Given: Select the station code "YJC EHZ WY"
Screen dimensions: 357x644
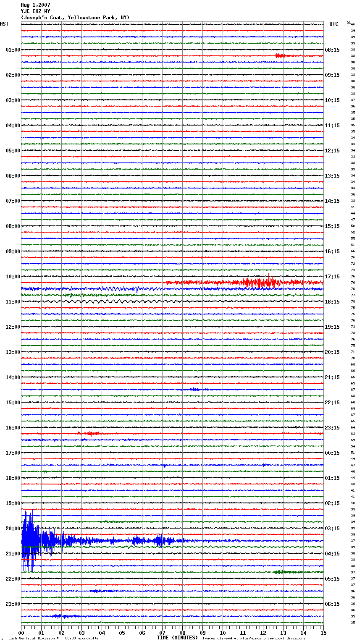Looking at the screenshot, I should [x=35, y=11].
